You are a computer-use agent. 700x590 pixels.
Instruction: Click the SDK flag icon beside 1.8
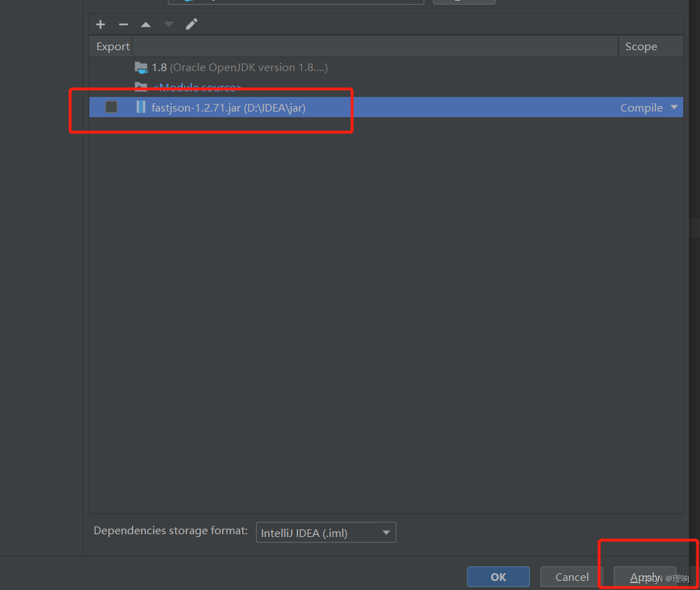point(140,68)
